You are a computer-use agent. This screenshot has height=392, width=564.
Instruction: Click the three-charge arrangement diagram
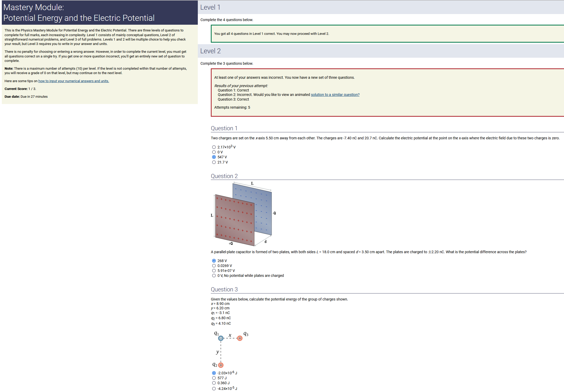pos(230,350)
